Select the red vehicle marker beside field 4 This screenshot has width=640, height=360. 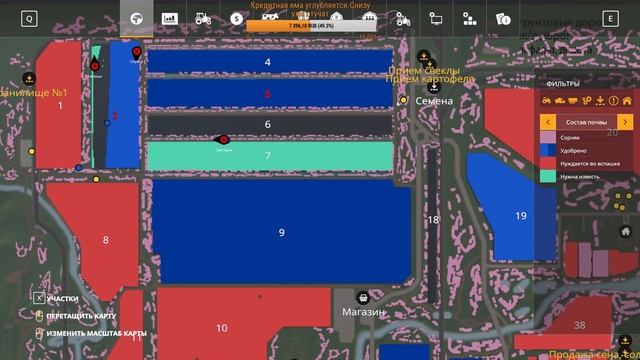[137, 53]
